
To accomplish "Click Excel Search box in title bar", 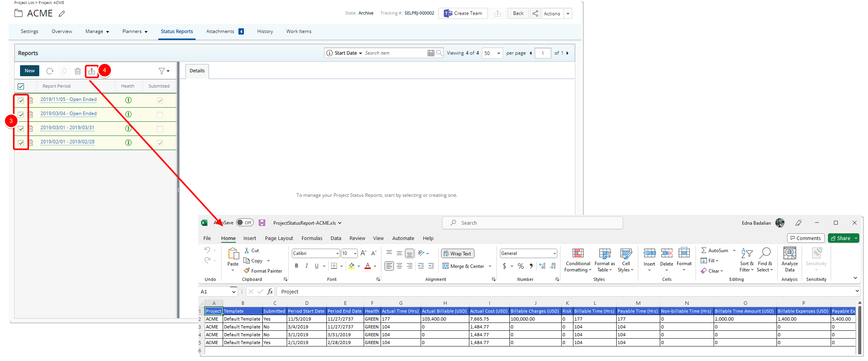I will (533, 223).
